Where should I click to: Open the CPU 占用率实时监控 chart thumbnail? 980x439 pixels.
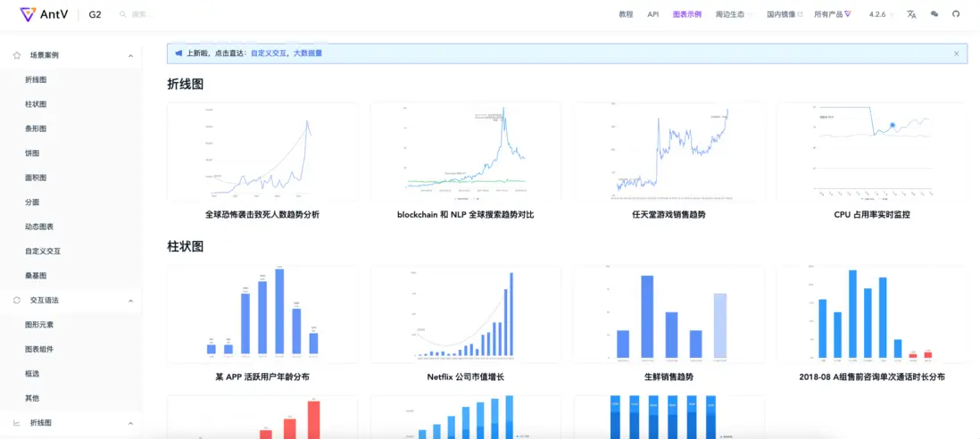872,151
